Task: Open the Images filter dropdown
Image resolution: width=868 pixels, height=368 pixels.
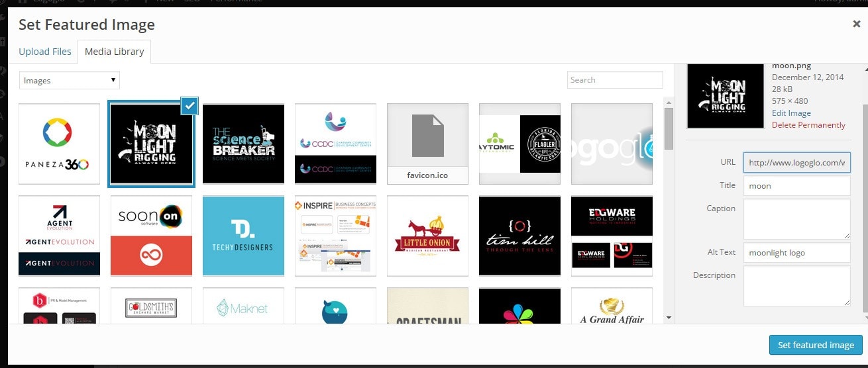Action: [69, 81]
